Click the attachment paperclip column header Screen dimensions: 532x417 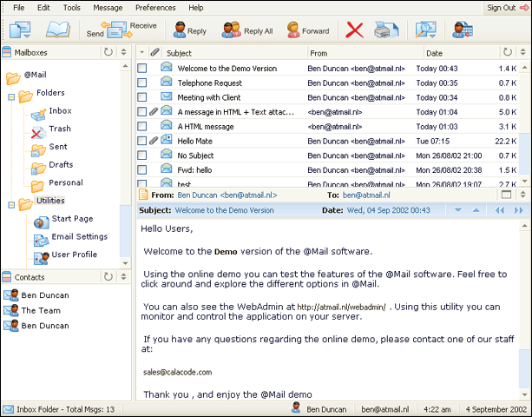coord(154,52)
